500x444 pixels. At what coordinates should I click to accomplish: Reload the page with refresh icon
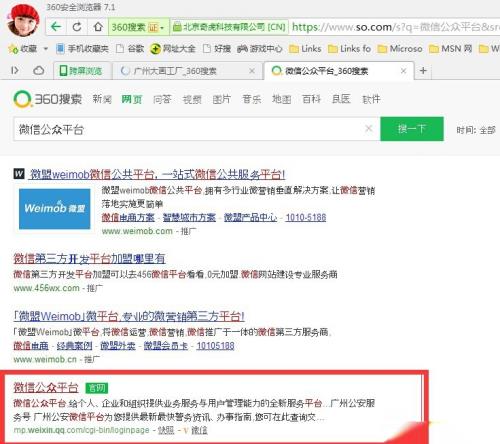77,26
